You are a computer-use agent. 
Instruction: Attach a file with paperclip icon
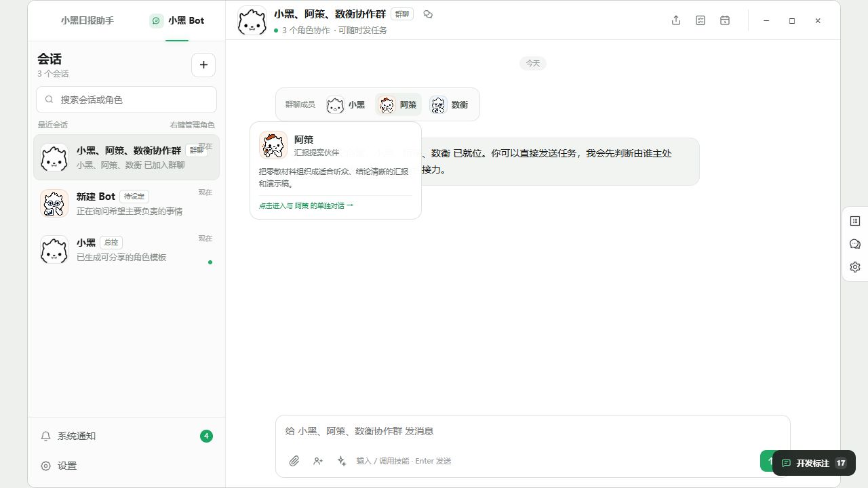294,461
